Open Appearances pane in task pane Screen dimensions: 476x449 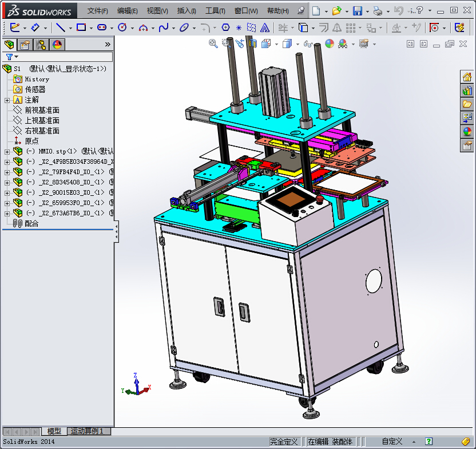click(x=467, y=132)
